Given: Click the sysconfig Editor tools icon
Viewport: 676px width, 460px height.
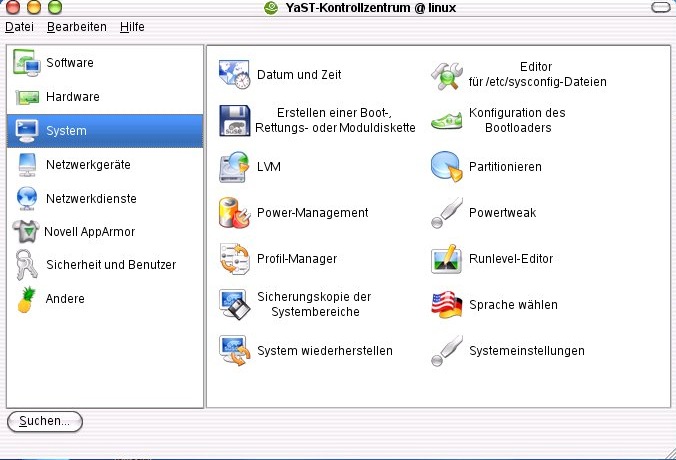Looking at the screenshot, I should click(447, 76).
